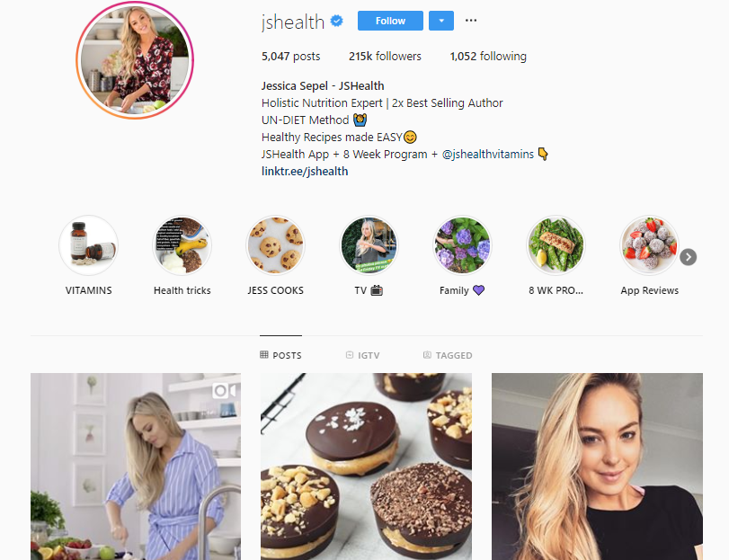Follow the jshealth account
Viewport: 729px width, 560px height.
[x=390, y=21]
